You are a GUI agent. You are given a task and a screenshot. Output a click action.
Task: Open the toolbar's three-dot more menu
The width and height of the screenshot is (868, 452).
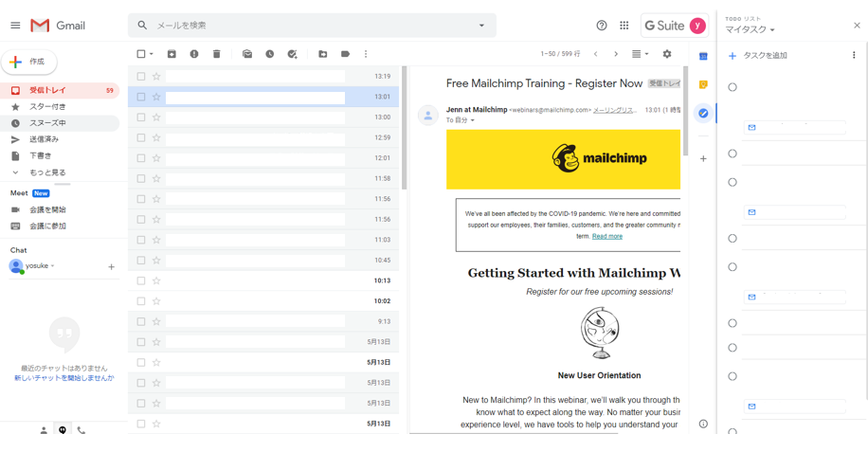click(x=366, y=54)
